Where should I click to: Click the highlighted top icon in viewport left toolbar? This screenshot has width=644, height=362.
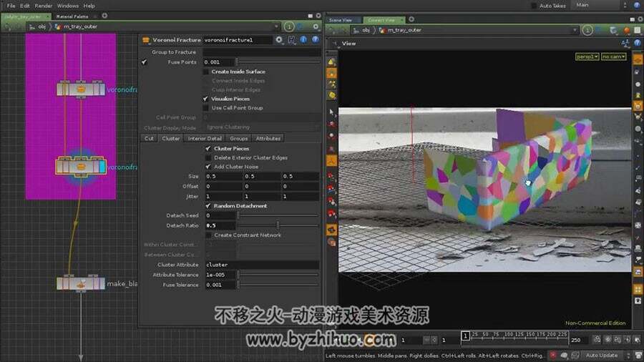tap(331, 74)
